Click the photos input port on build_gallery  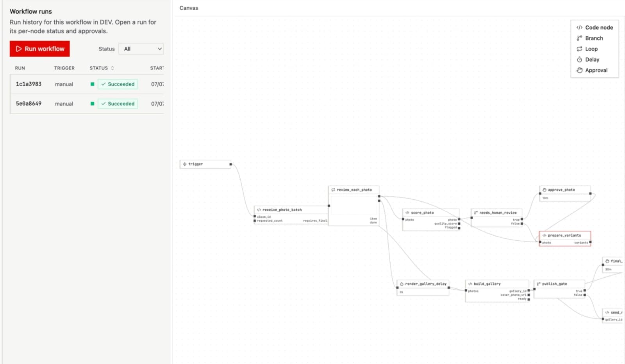pos(466,291)
